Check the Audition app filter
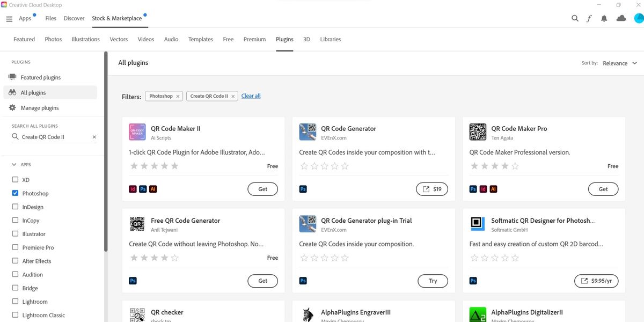644x322 pixels. 15,274
